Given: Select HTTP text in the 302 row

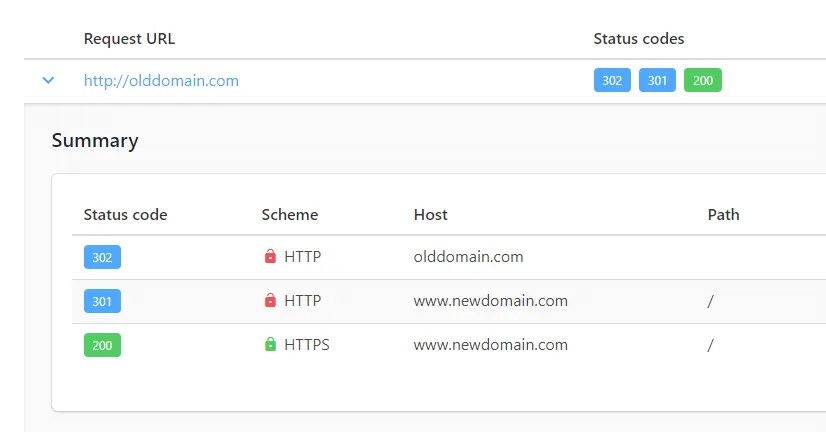Looking at the screenshot, I should (302, 257).
